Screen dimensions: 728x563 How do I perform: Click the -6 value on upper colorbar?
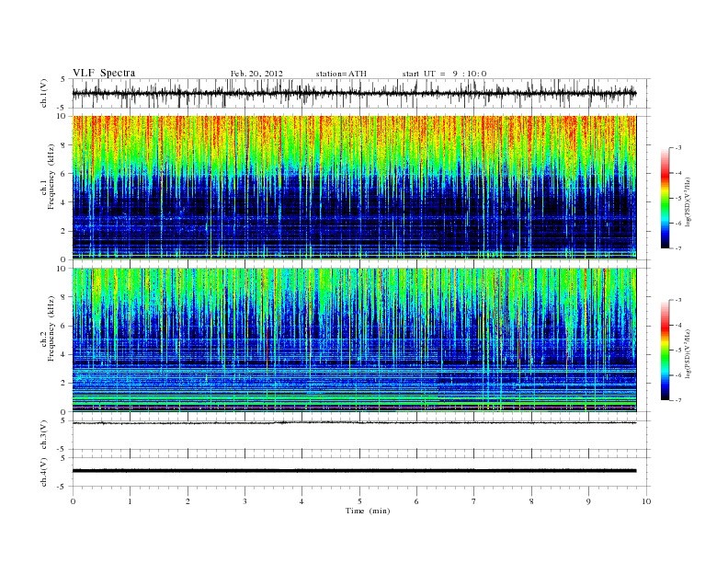click(677, 223)
